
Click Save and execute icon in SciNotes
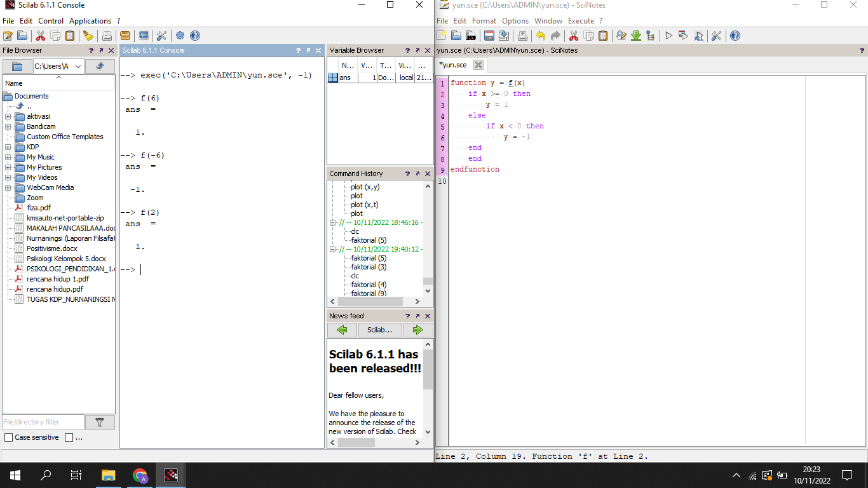coord(683,36)
